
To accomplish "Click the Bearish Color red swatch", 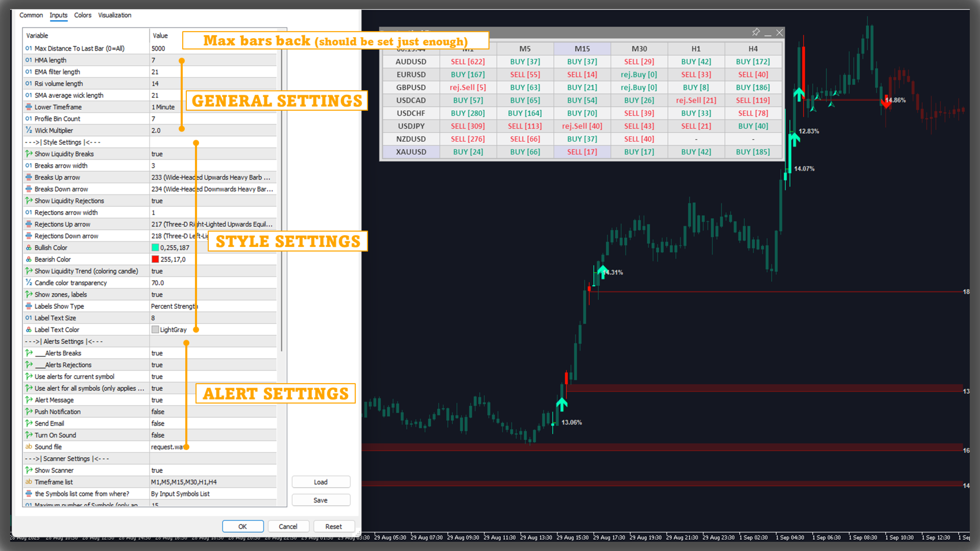I will pos(155,259).
